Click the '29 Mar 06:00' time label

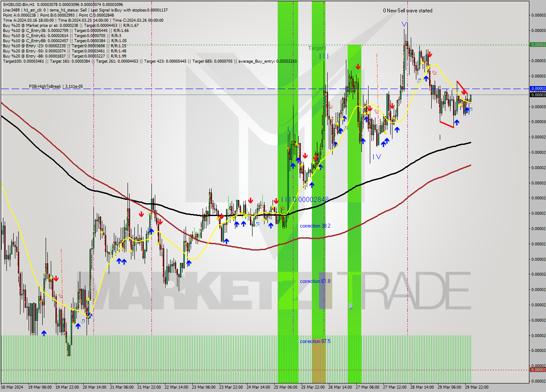449,387
